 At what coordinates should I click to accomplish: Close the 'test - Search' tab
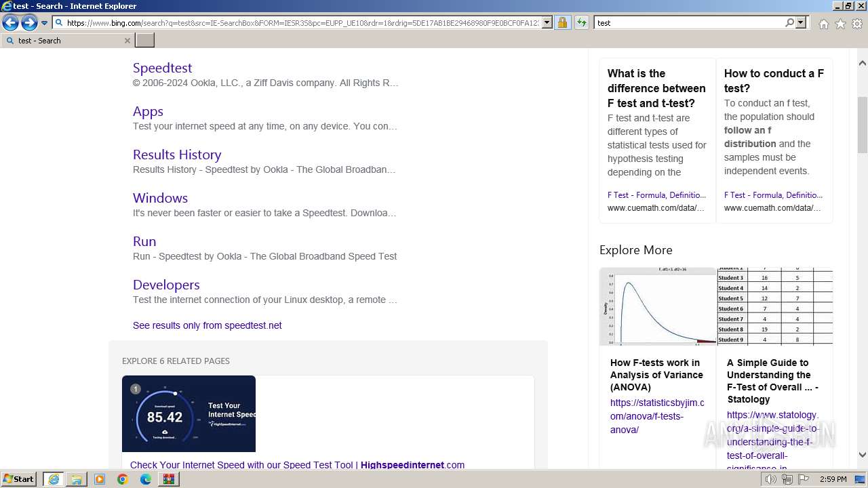(x=127, y=41)
